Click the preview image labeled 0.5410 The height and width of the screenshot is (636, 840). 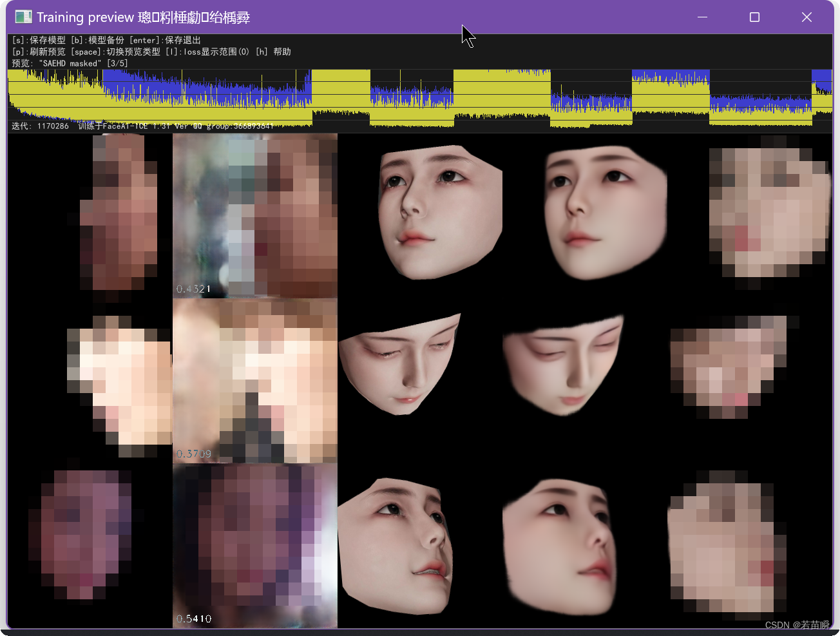tap(255, 546)
